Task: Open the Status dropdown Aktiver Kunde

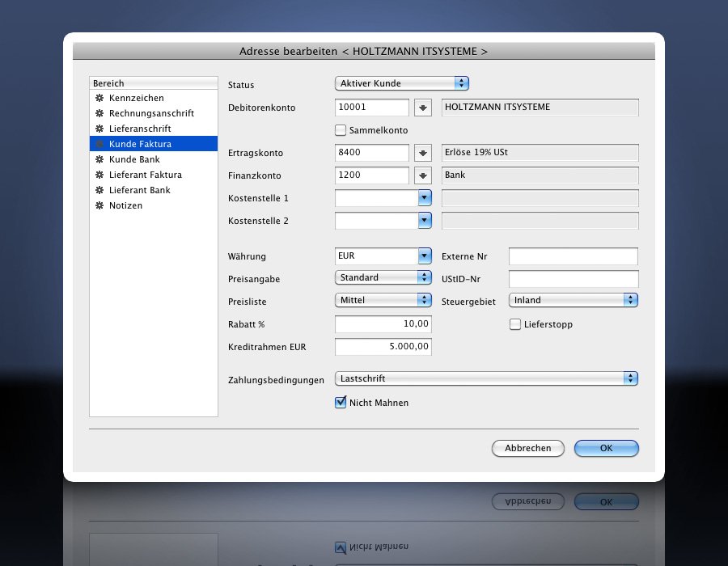Action: pos(401,83)
